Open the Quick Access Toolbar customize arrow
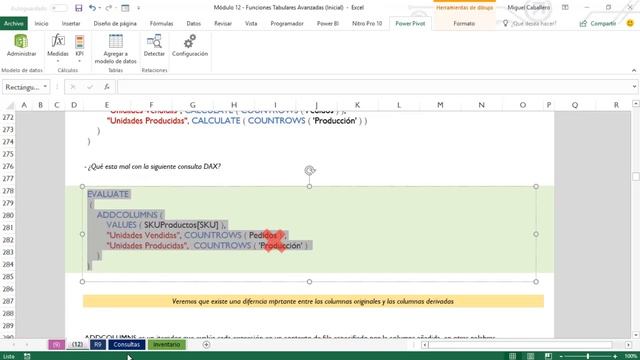 coord(138,8)
